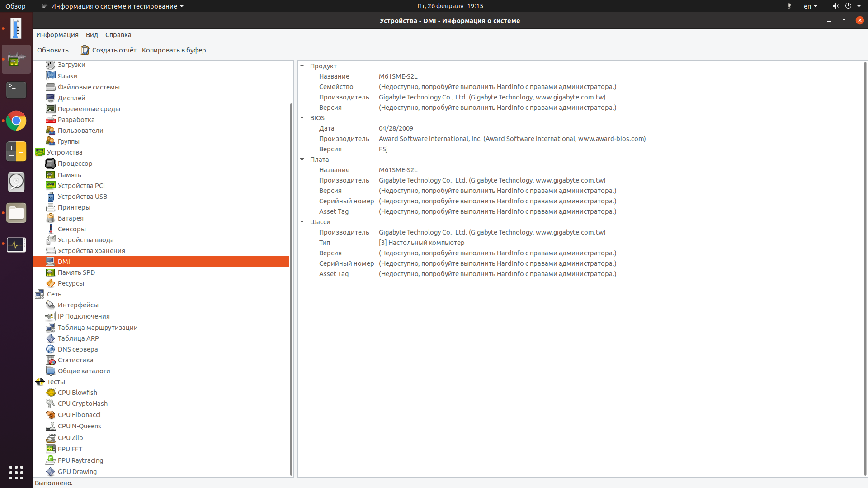The width and height of the screenshot is (868, 488).
Task: Click Копировать в буфер button
Action: tap(174, 50)
